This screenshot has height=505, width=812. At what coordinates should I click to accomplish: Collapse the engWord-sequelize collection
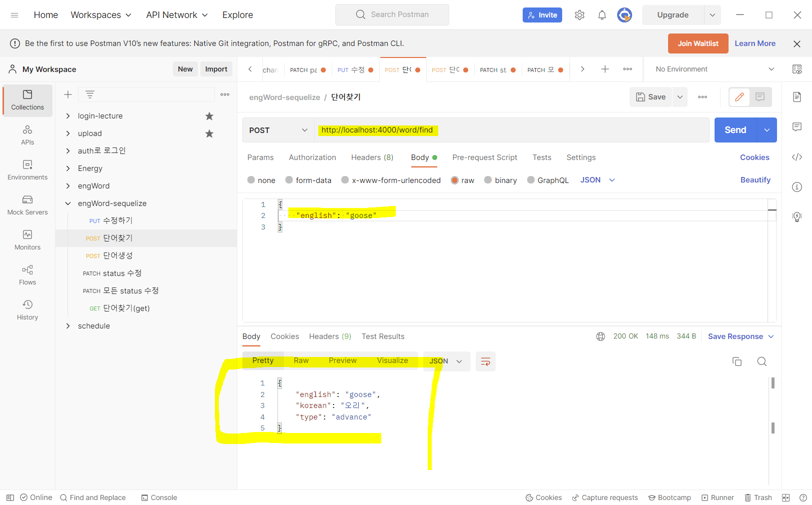coord(68,203)
